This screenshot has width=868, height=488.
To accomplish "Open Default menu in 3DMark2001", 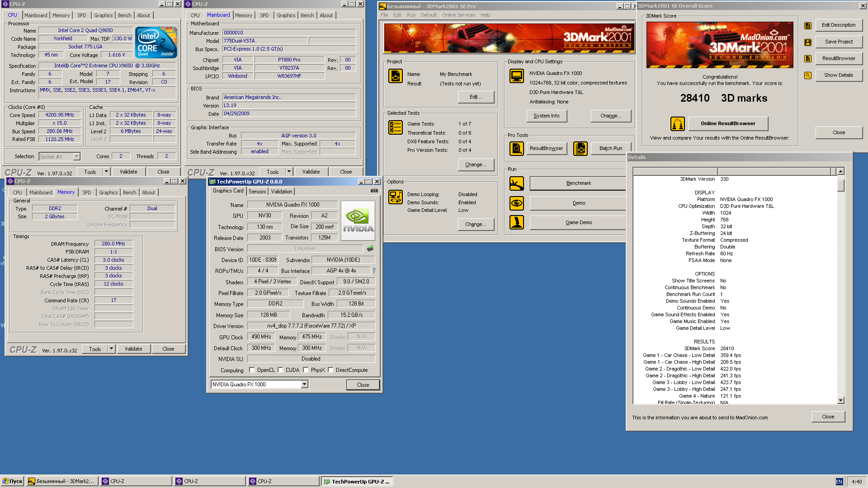I will (429, 15).
